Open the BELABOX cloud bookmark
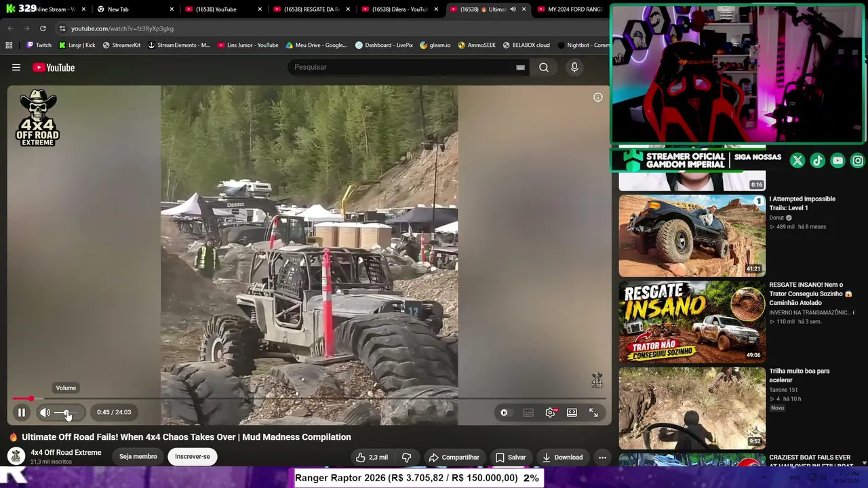 [x=526, y=45]
